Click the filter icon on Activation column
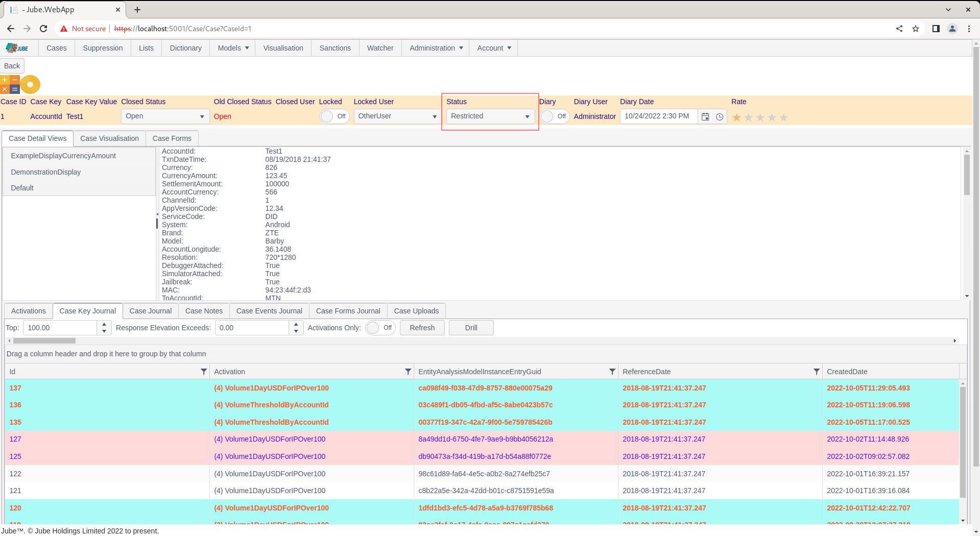 [x=408, y=372]
